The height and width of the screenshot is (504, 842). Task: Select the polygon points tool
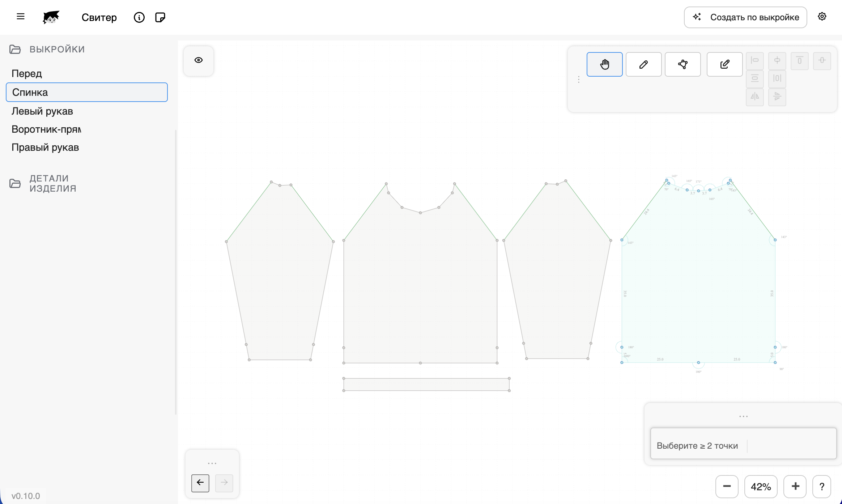[x=682, y=64]
